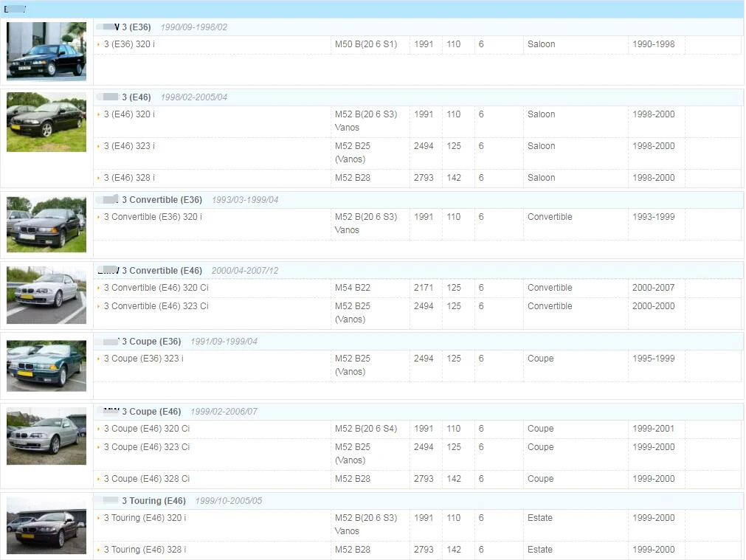Select 3 Convertible (E46) 320 Ci
The image size is (746, 560).
pyautogui.click(x=156, y=287)
